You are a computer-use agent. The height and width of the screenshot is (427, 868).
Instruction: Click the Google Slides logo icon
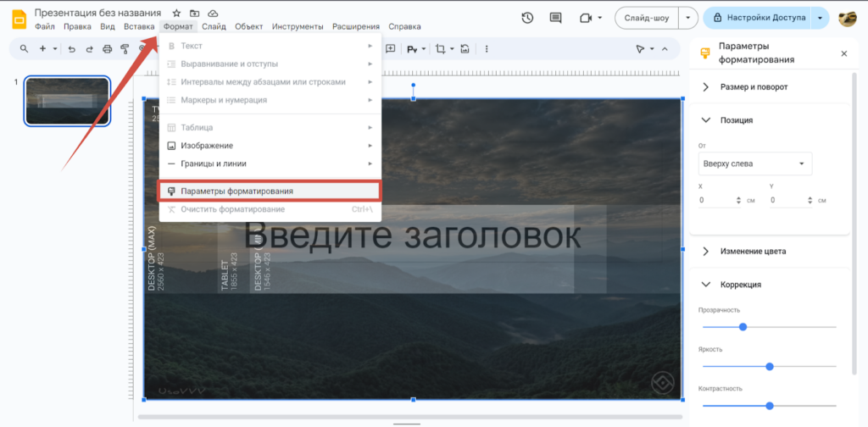pos(19,19)
